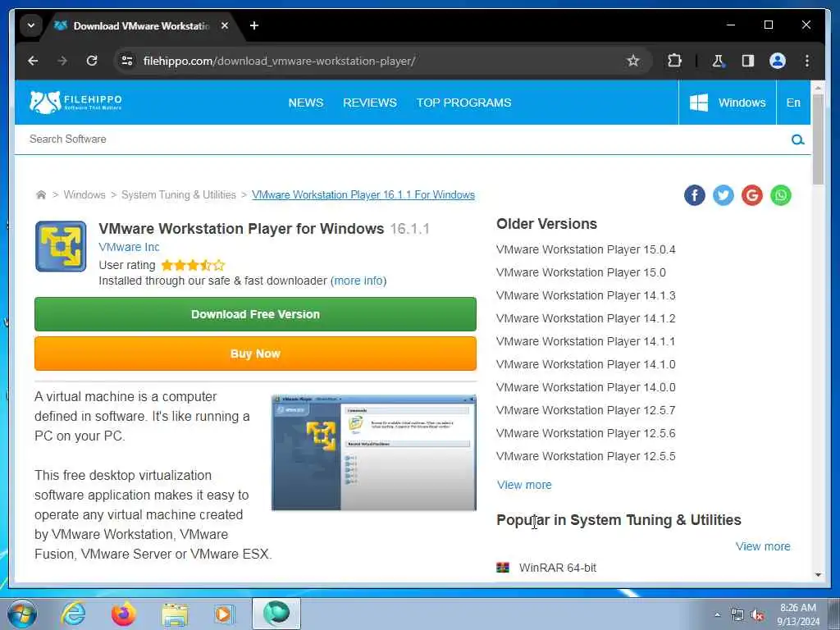Open the VMware Player screenshot thumbnail

coord(374,453)
